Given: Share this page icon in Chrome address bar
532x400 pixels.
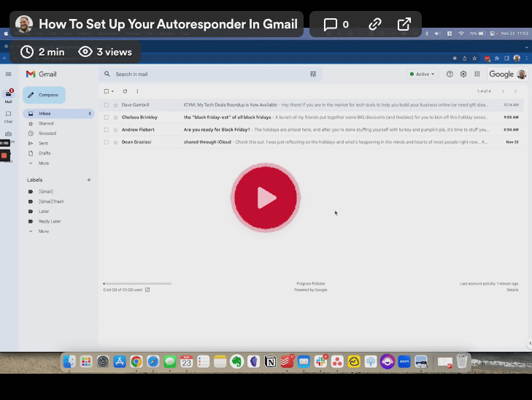Looking at the screenshot, I should click(464, 58).
